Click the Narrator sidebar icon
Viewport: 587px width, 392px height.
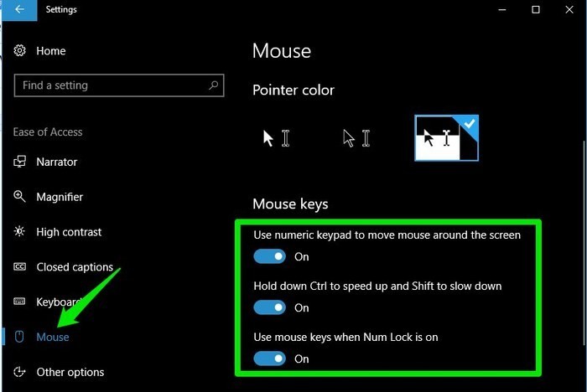tap(20, 162)
